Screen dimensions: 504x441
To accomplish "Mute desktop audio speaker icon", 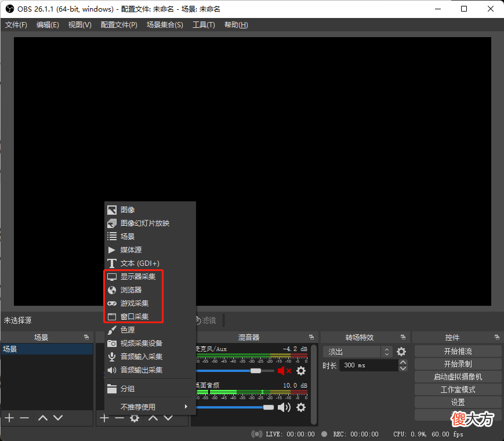I will (284, 407).
